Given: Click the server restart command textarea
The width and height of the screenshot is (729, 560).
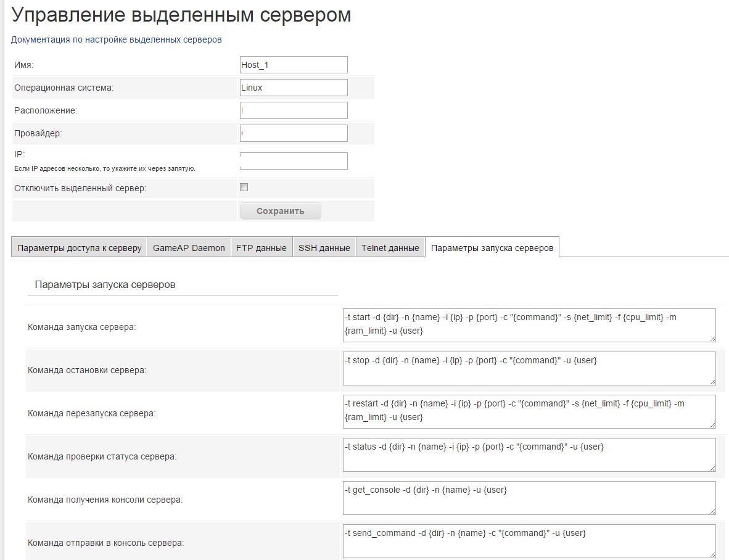Looking at the screenshot, I should [x=529, y=411].
